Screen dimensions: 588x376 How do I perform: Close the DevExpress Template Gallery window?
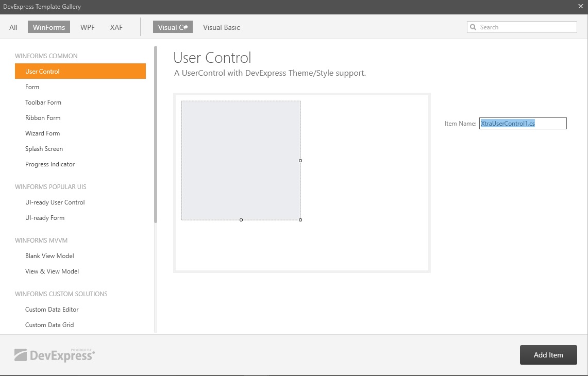580,6
